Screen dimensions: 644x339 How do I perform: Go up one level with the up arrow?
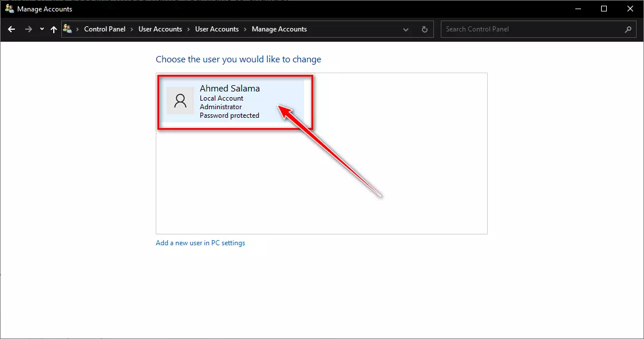point(54,29)
